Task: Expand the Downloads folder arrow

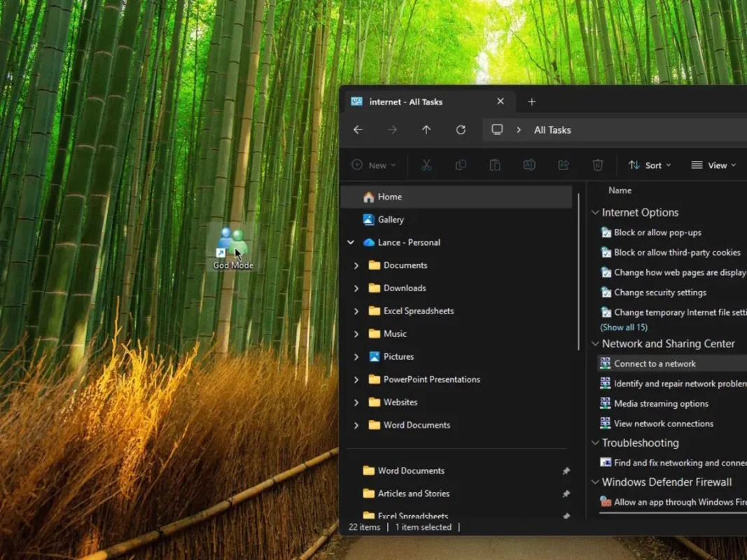Action: click(356, 288)
